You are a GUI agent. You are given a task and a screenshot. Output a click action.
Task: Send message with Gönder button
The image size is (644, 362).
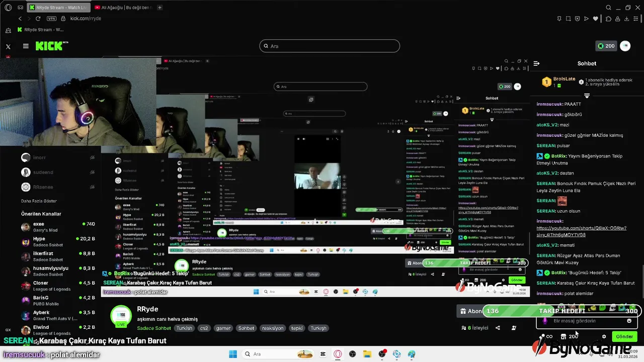click(624, 336)
